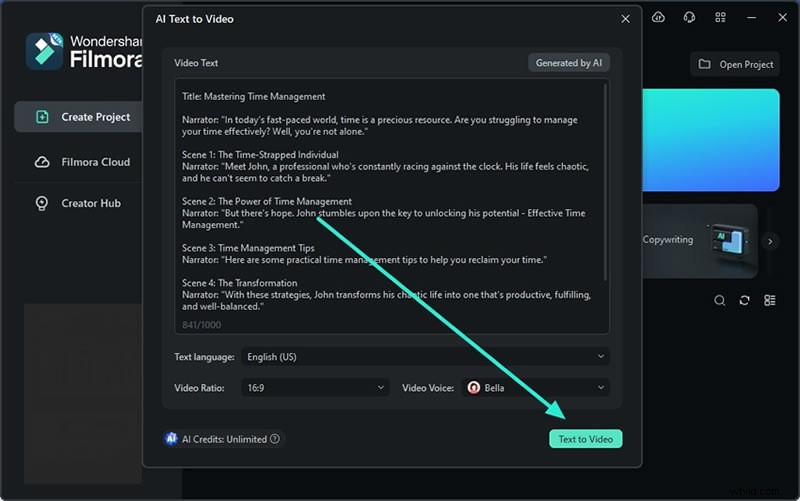Click "Scene 3: Time Management Tips" text

click(x=248, y=248)
